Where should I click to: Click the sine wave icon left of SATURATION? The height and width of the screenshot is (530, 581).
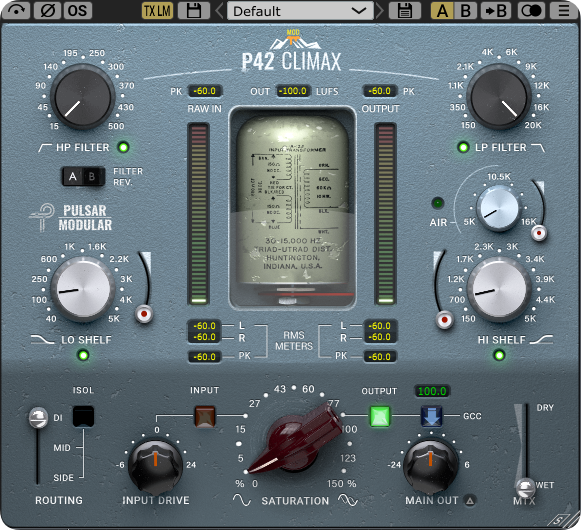click(242, 500)
